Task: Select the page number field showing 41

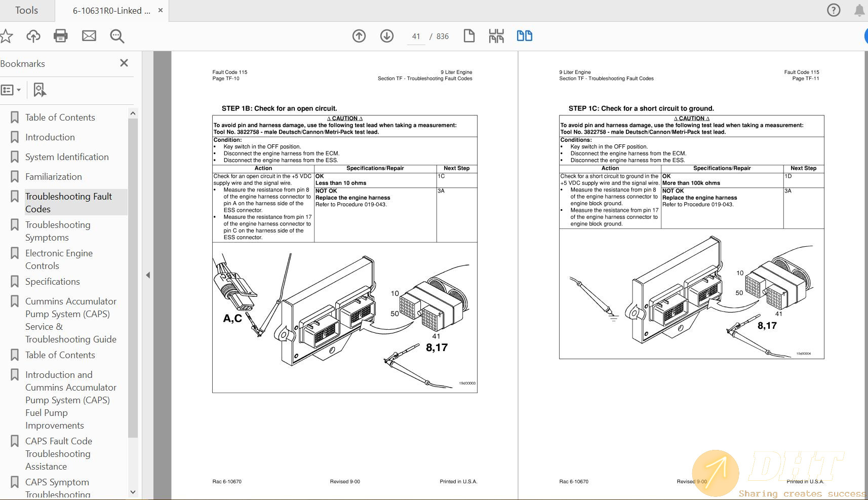Action: [x=416, y=36]
